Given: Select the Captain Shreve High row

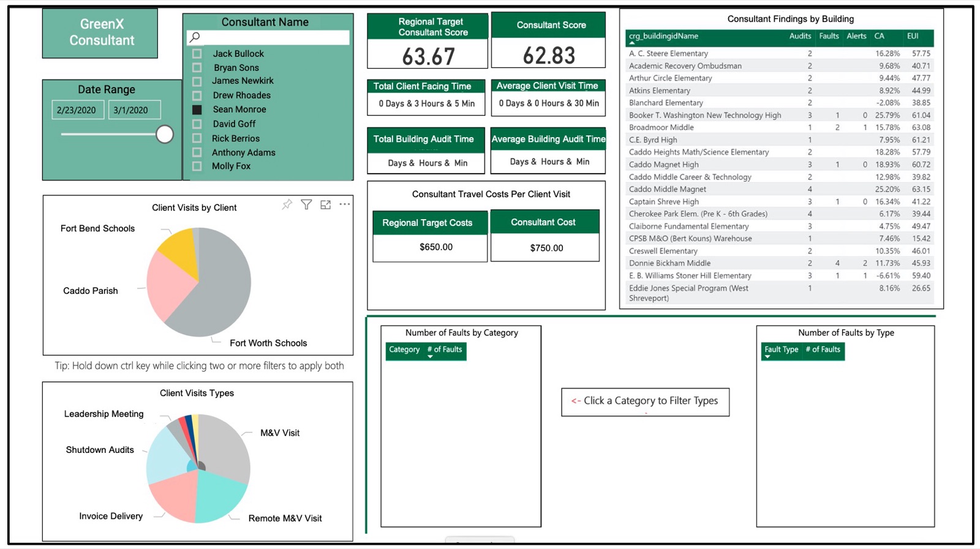Looking at the screenshot, I should coord(780,201).
